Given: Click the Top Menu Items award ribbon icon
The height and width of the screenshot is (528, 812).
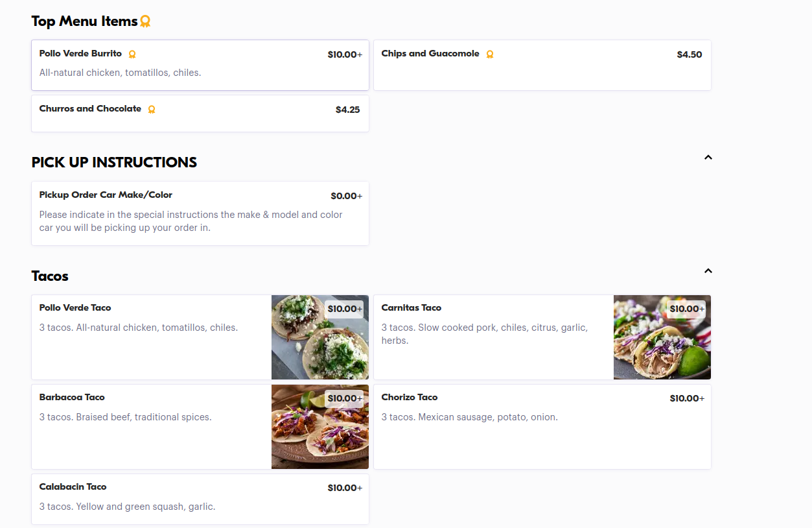Looking at the screenshot, I should point(145,21).
